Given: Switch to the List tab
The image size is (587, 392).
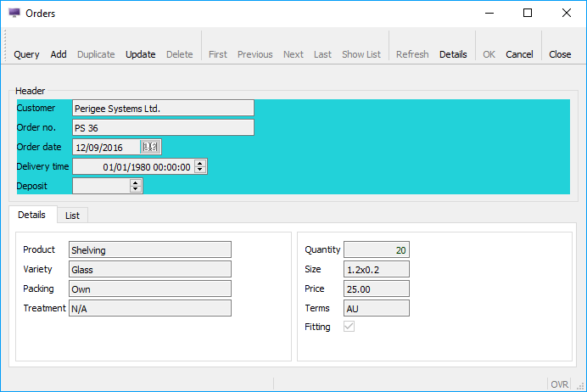Looking at the screenshot, I should pos(73,216).
